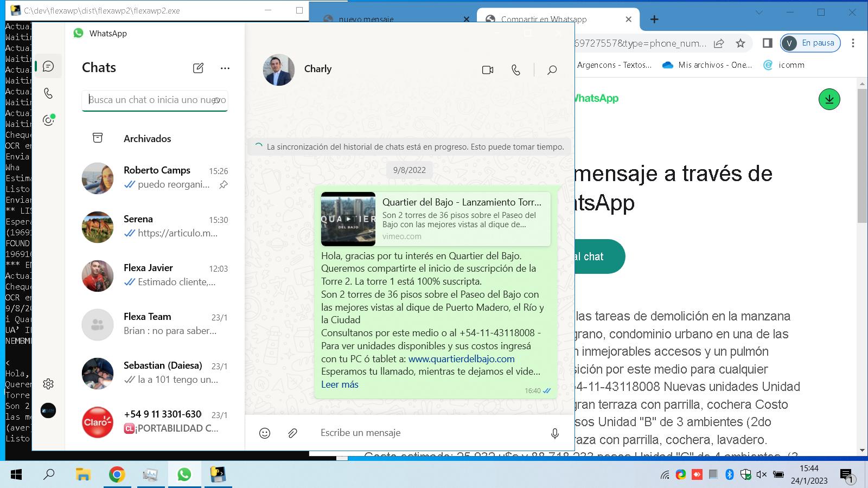Open Serena chat

point(155,227)
